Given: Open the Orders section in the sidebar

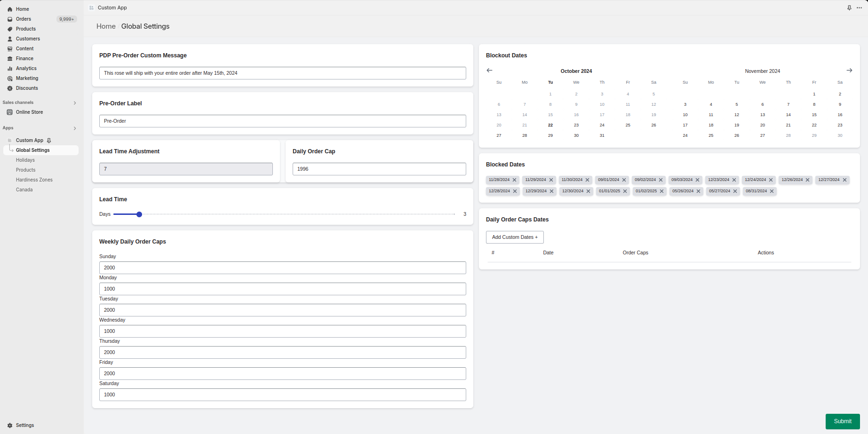Looking at the screenshot, I should pos(10,19).
